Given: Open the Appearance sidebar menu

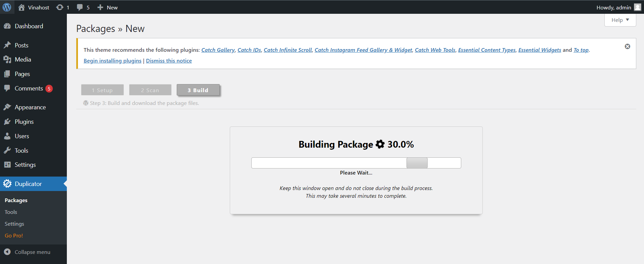Looking at the screenshot, I should click(30, 107).
